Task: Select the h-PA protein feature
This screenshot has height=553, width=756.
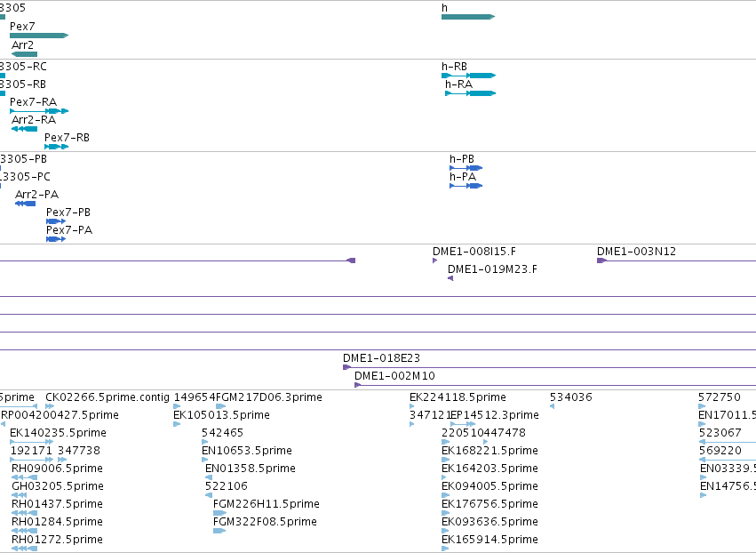Action: pyautogui.click(x=466, y=186)
